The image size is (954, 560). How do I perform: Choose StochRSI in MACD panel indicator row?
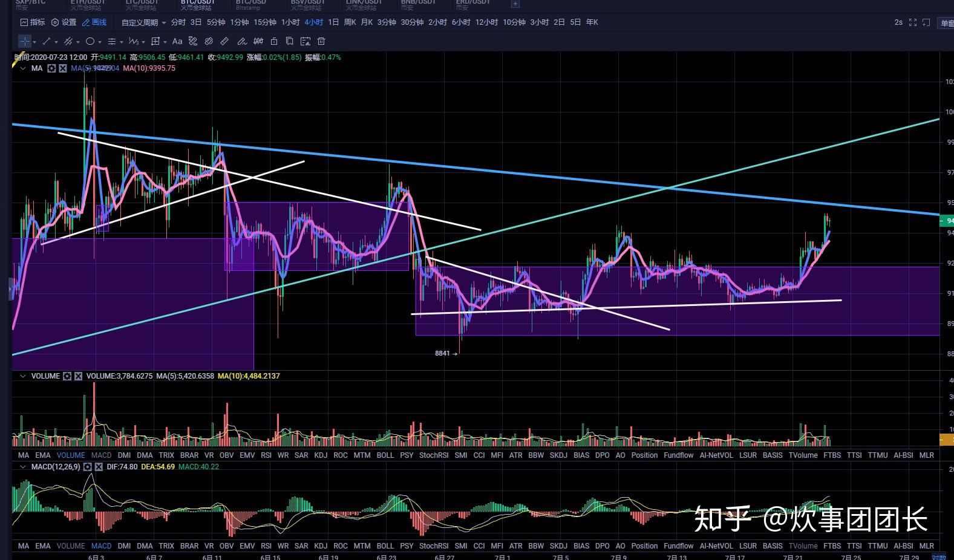point(434,546)
